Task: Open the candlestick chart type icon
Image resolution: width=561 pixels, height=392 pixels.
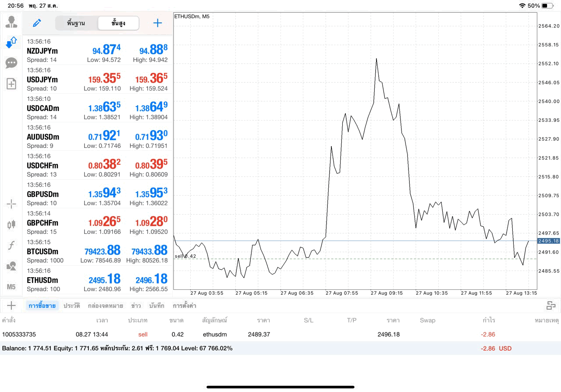Action: point(11,225)
